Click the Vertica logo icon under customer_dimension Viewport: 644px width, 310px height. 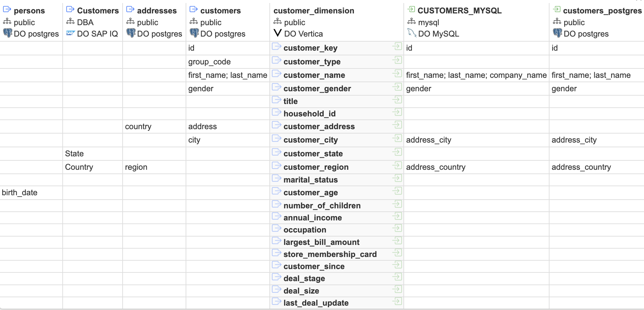pyautogui.click(x=277, y=33)
